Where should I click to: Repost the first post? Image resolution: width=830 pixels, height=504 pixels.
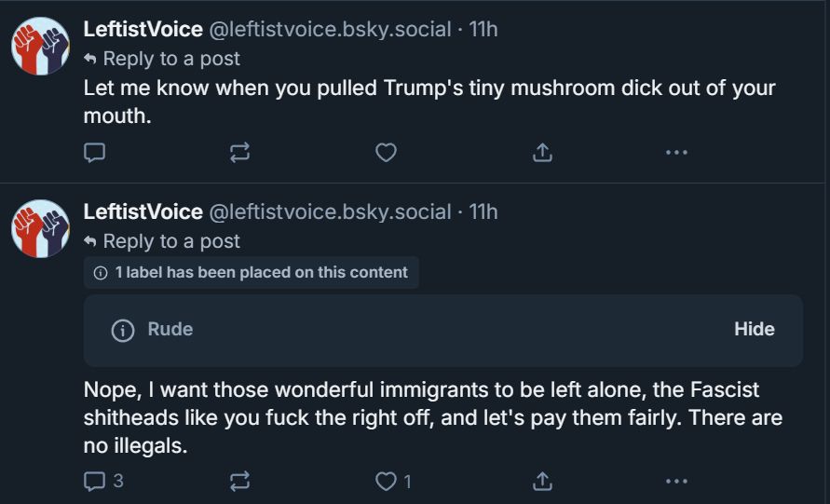(240, 153)
